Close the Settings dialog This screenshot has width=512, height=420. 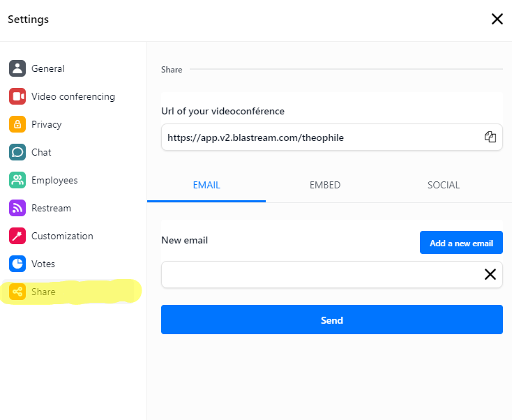point(497,19)
